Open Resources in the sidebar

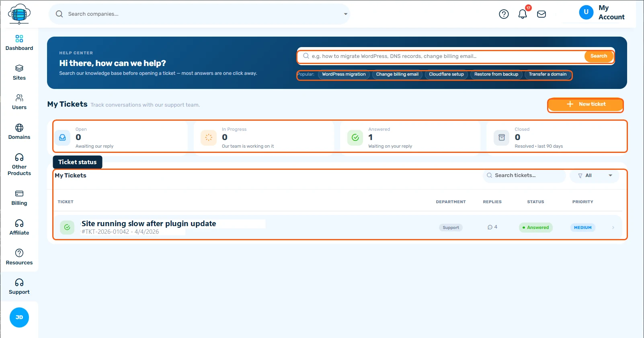[x=19, y=257]
